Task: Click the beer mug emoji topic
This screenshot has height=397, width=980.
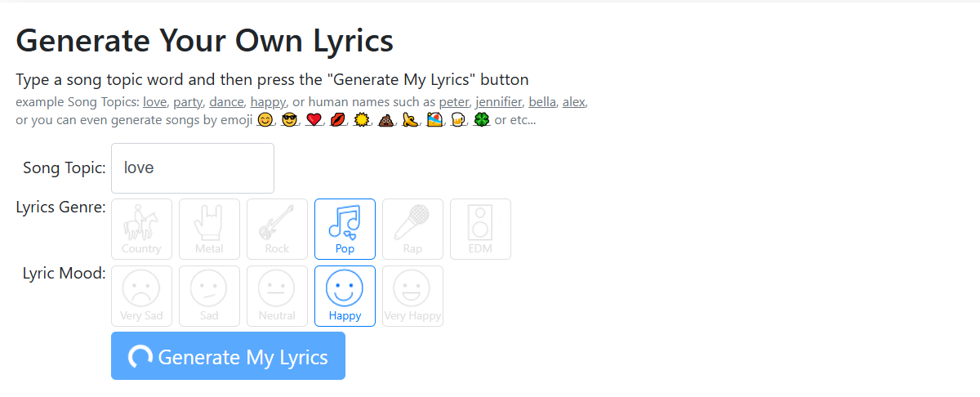Action: click(x=459, y=121)
